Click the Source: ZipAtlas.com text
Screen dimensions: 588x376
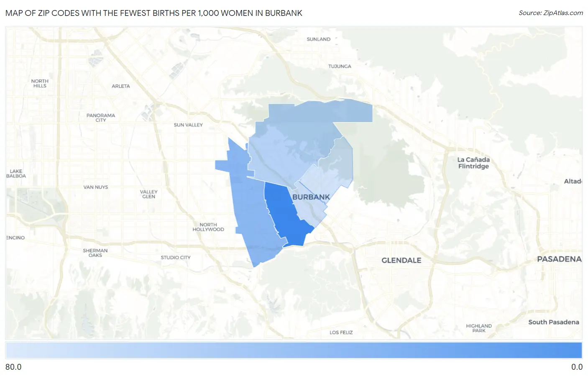point(551,13)
